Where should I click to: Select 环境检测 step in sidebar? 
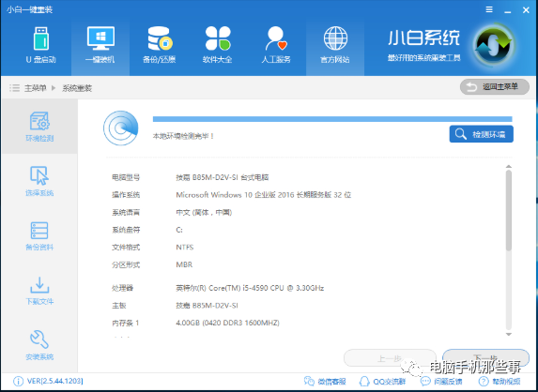[39, 127]
